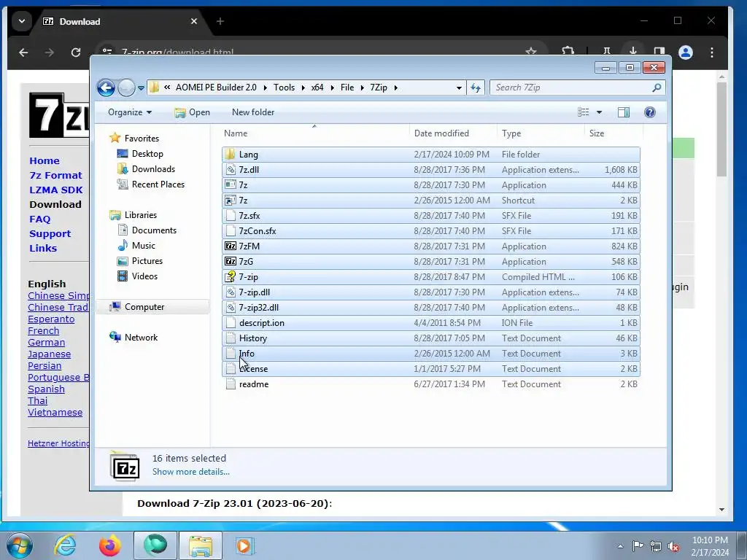The image size is (747, 560).
Task: Select the readme text document
Action: tap(431, 384)
